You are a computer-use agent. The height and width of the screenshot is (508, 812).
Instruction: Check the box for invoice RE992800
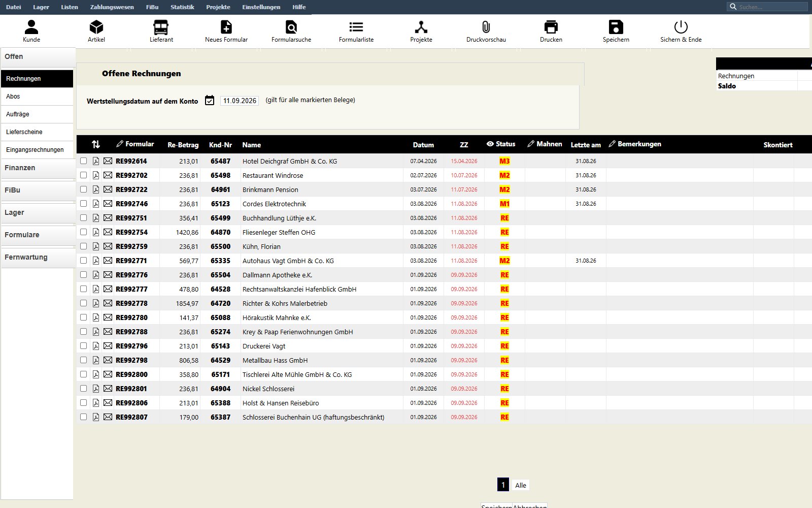tap(84, 374)
